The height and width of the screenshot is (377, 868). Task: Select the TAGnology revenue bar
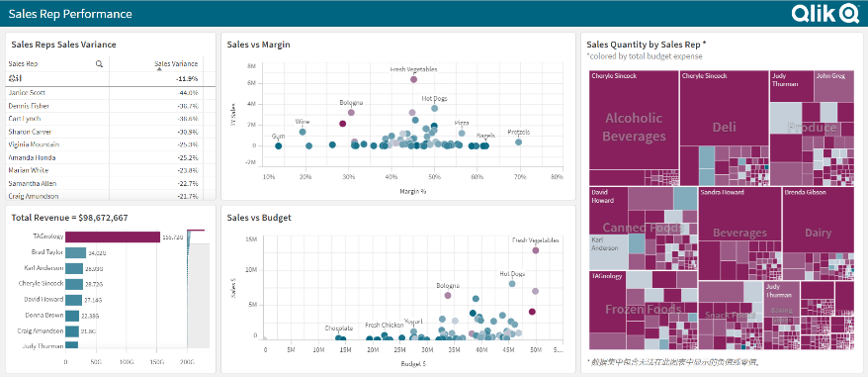[x=113, y=236]
